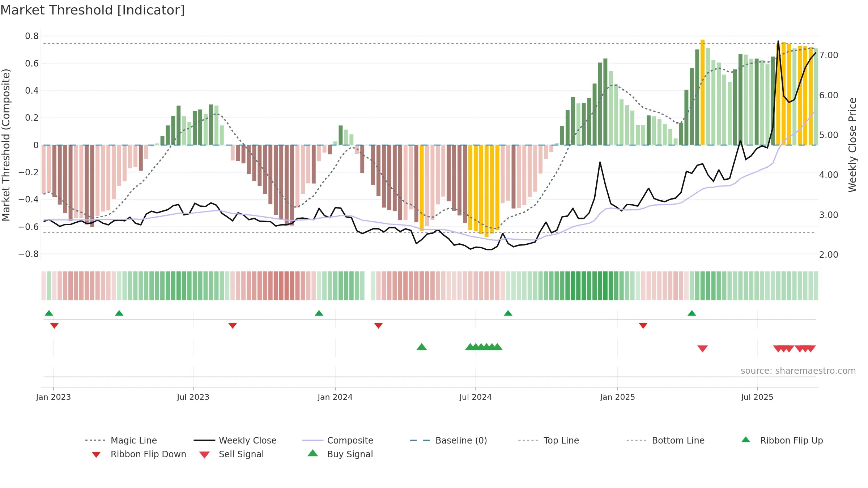Click the ribbon flip down marker in August 2023
Screen dimensions: 868x488
[233, 326]
